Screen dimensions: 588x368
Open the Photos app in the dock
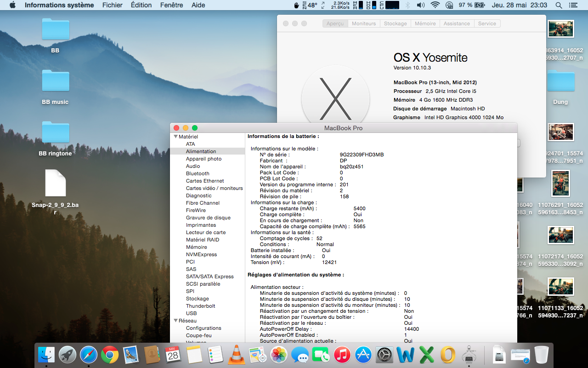279,355
